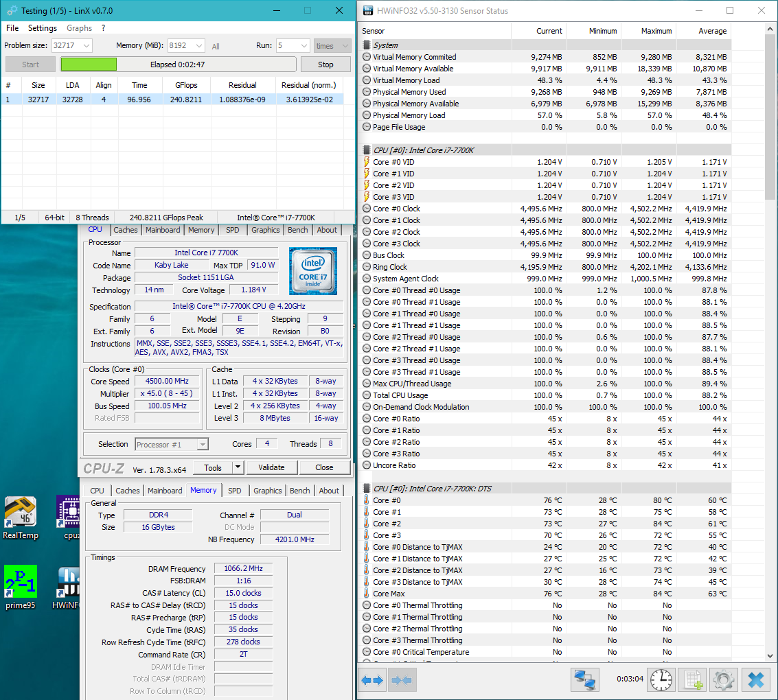This screenshot has height=700, width=778.
Task: Click the collapse-columns arrows icon in HWiNFO toolbar
Action: (x=402, y=680)
